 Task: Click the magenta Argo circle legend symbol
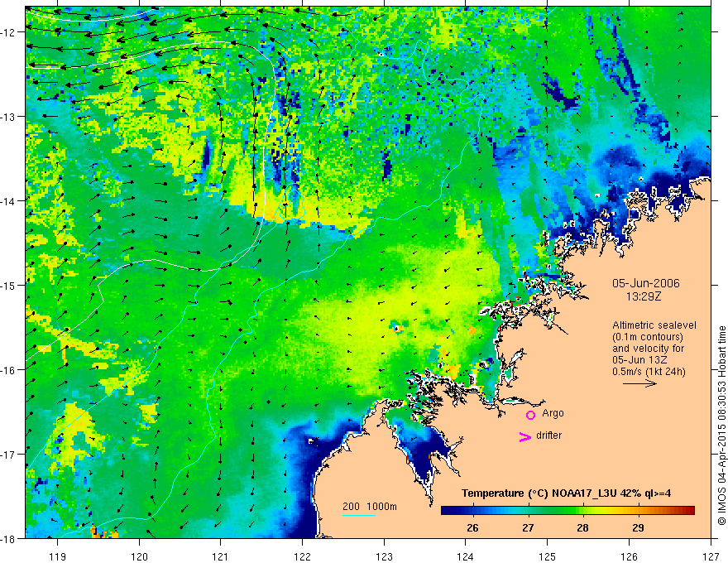[530, 415]
